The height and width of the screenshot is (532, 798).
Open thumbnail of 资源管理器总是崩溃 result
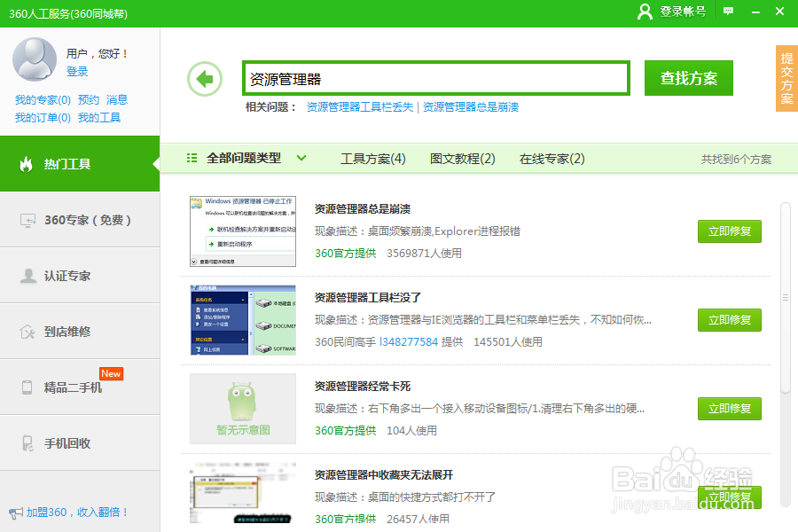pyautogui.click(x=243, y=231)
